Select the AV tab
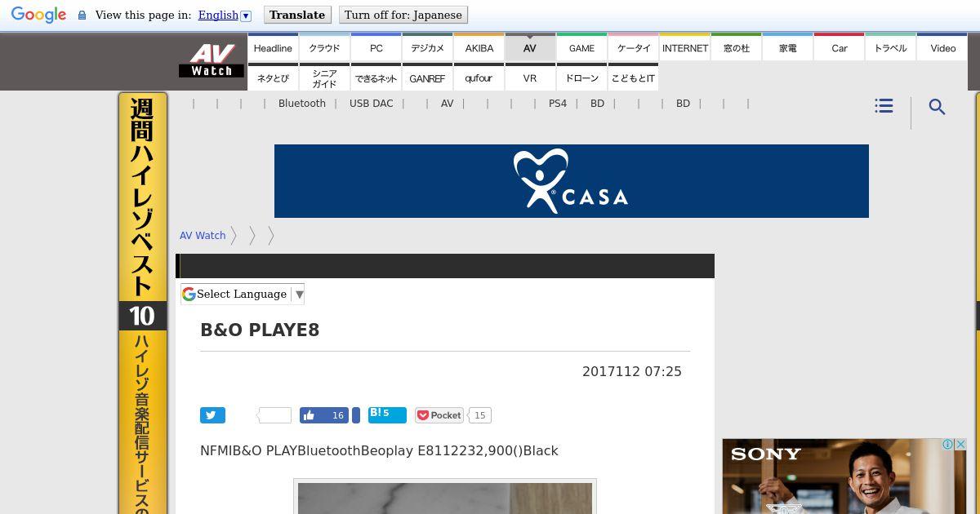Screen dimensions: 980x514 [530, 47]
